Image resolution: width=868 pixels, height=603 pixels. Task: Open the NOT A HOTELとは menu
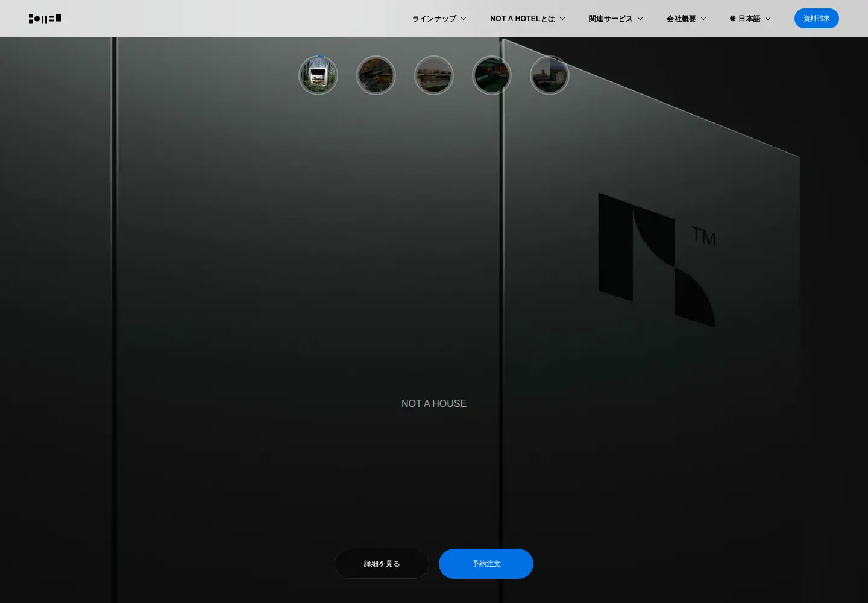(527, 19)
